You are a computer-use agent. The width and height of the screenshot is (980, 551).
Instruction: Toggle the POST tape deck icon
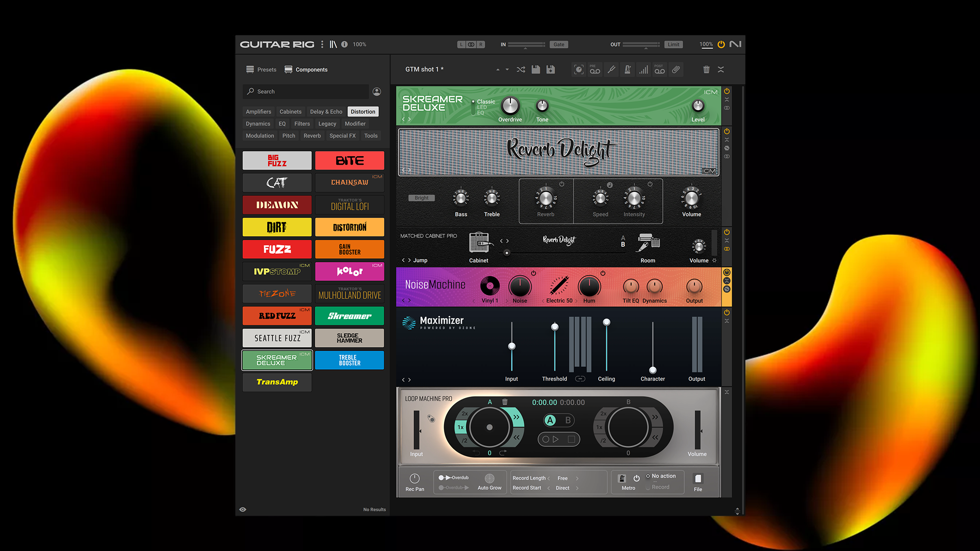[x=660, y=70]
